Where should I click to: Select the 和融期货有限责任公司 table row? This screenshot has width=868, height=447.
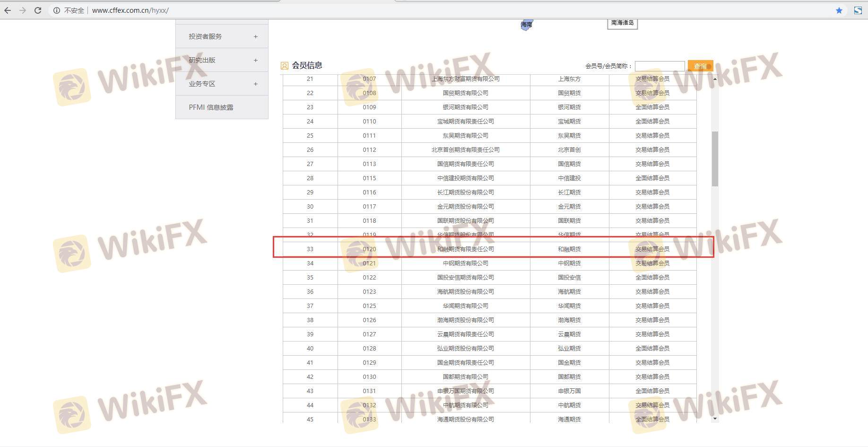click(465, 249)
